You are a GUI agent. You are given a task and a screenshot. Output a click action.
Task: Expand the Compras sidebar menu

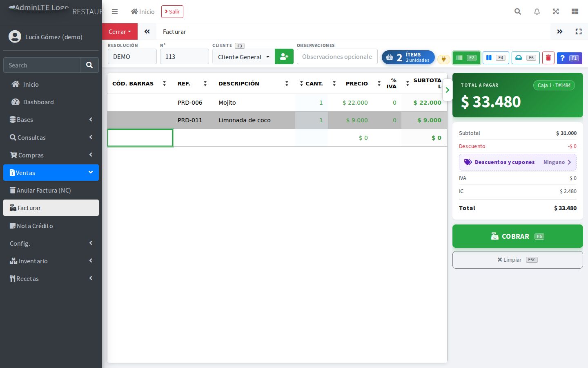click(51, 155)
